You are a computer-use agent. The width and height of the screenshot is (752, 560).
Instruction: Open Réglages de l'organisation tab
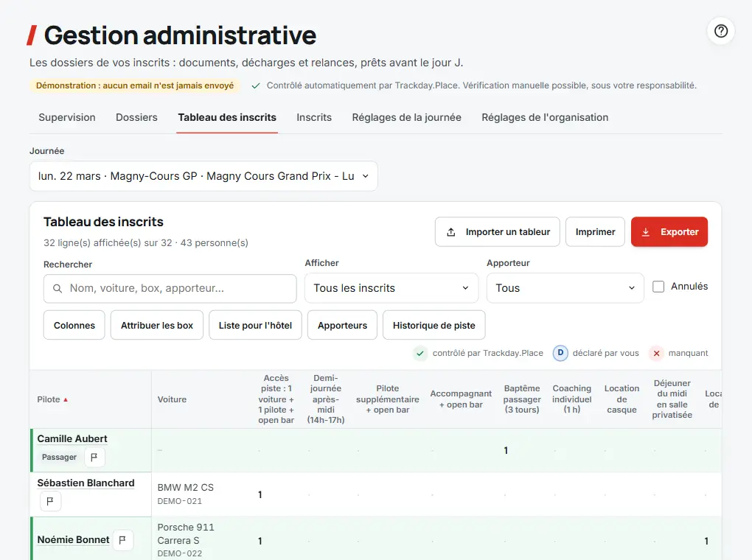[x=545, y=117]
